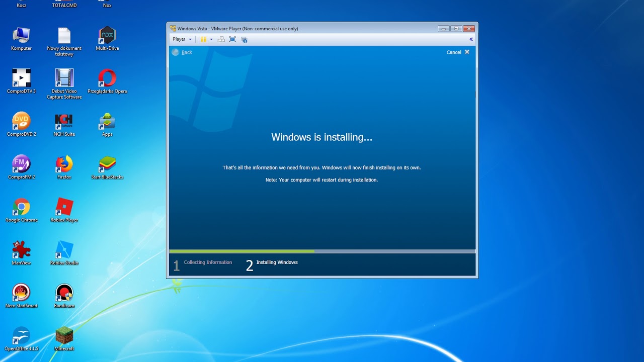Pause the virtual machine with the pause icon
This screenshot has height=362, width=644.
tap(204, 39)
